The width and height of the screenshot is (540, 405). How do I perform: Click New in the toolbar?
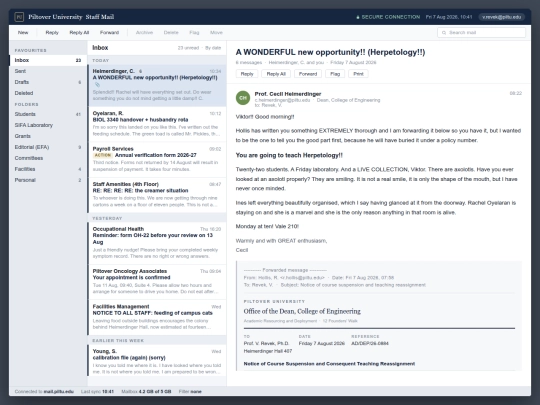coord(23,33)
